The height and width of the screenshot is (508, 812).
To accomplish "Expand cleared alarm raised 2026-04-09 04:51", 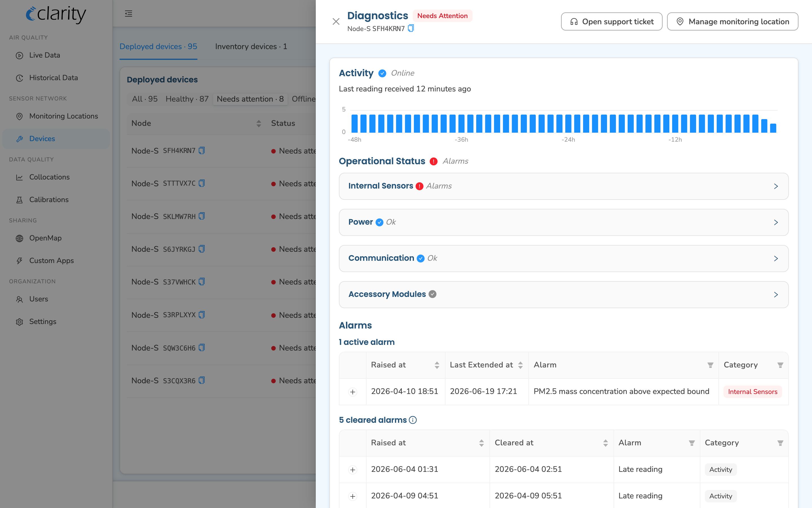I will tap(352, 496).
